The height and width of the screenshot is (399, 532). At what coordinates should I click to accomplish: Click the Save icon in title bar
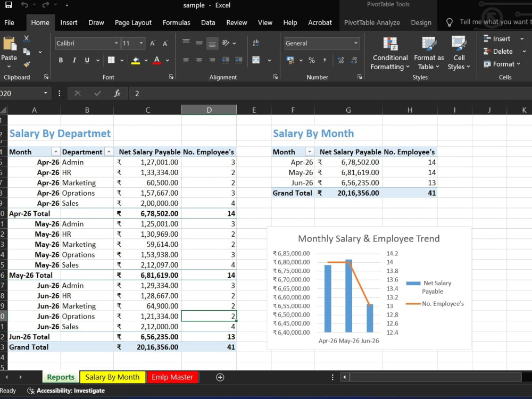click(x=9, y=5)
